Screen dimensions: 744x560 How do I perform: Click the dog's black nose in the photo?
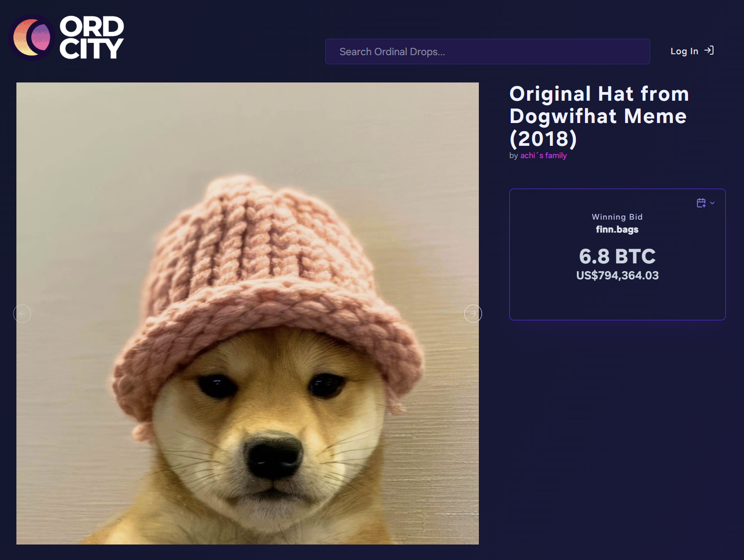coord(273,456)
